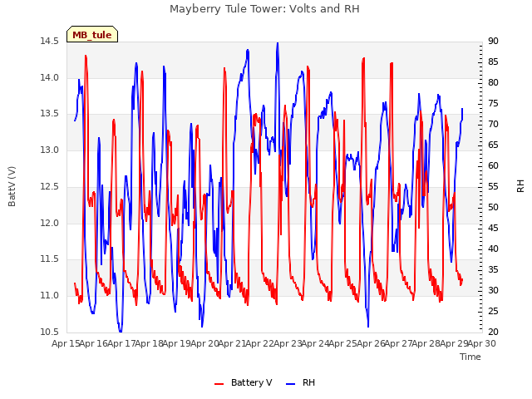
Task: Click the 30 right axis tick label
Action: pos(493,290)
